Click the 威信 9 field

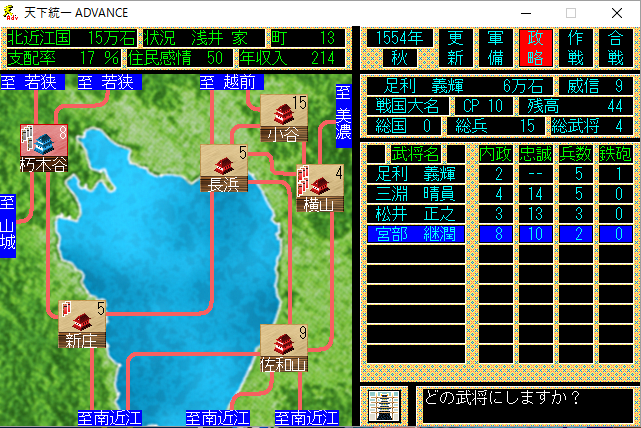coord(596,86)
